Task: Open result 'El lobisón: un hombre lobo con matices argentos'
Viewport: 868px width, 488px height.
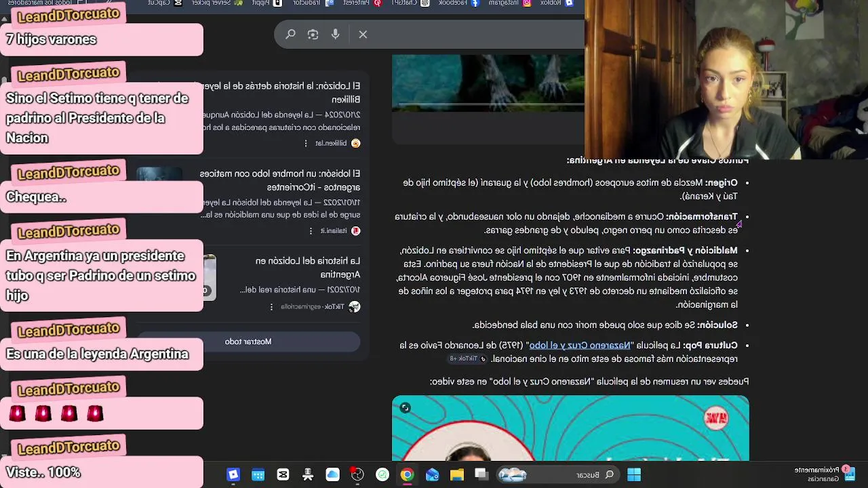Action: 281,180
